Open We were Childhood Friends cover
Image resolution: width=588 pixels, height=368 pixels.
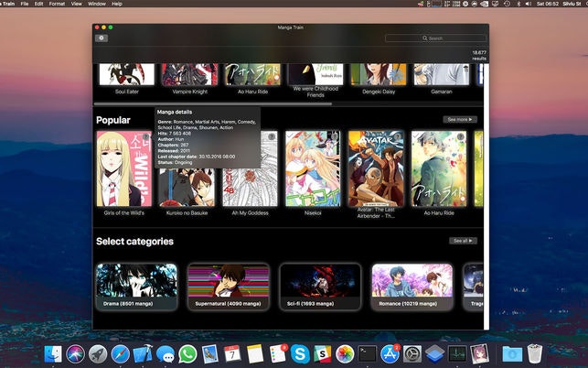point(315,74)
